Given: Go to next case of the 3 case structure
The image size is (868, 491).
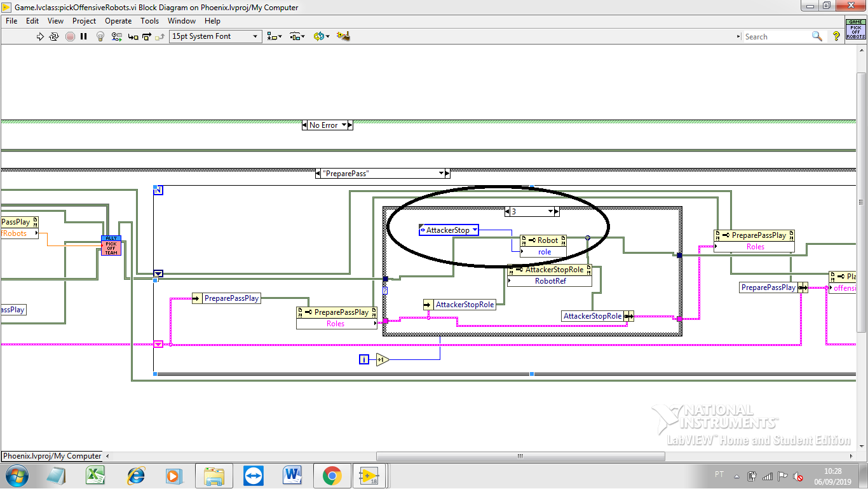Looking at the screenshot, I should point(557,212).
